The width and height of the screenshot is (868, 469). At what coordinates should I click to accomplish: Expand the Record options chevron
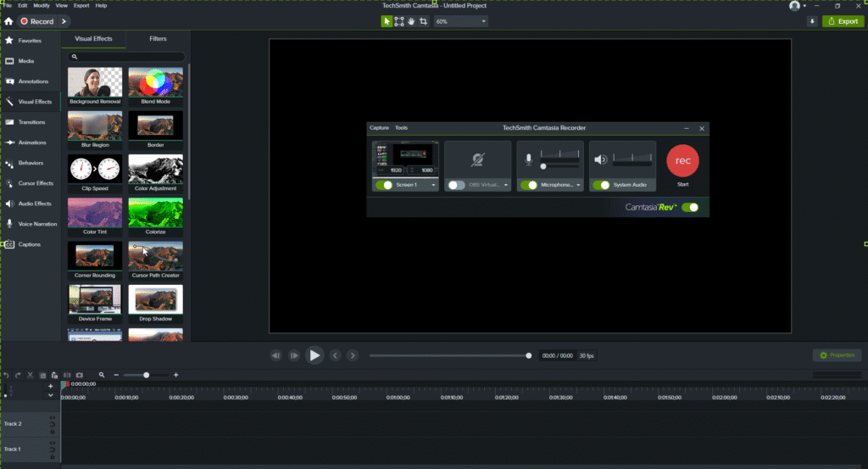pyautogui.click(x=64, y=21)
